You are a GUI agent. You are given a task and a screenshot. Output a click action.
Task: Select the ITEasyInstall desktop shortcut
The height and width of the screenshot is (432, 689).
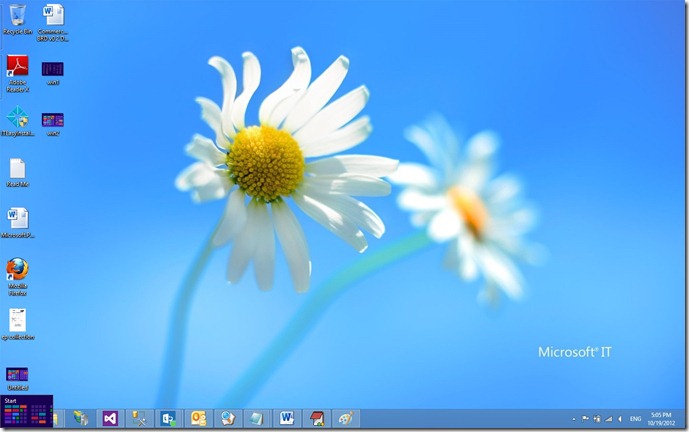click(x=18, y=121)
